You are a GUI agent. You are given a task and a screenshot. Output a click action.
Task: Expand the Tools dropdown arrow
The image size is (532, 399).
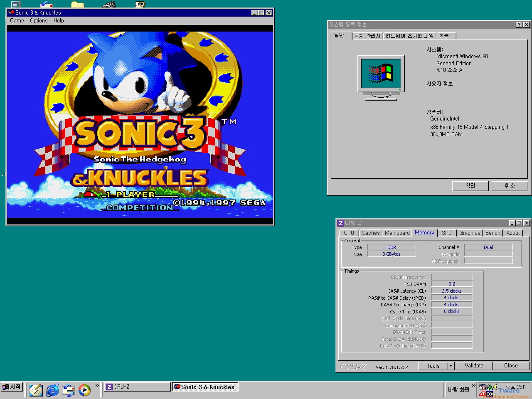coord(451,366)
